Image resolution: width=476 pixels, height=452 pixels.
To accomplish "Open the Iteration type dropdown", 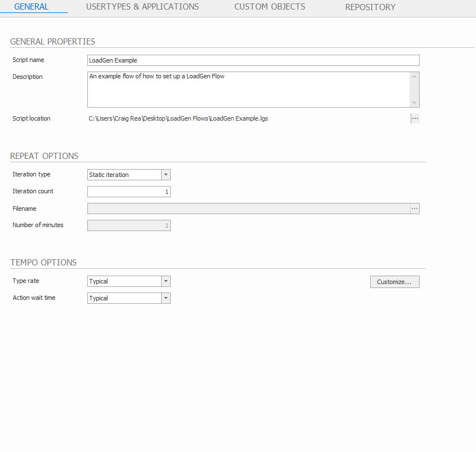I will click(x=166, y=175).
